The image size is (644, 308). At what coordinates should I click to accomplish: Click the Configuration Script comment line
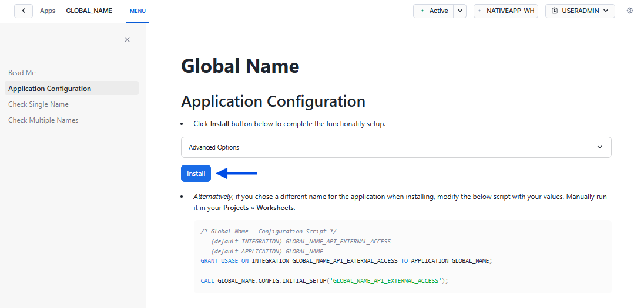pyautogui.click(x=269, y=232)
